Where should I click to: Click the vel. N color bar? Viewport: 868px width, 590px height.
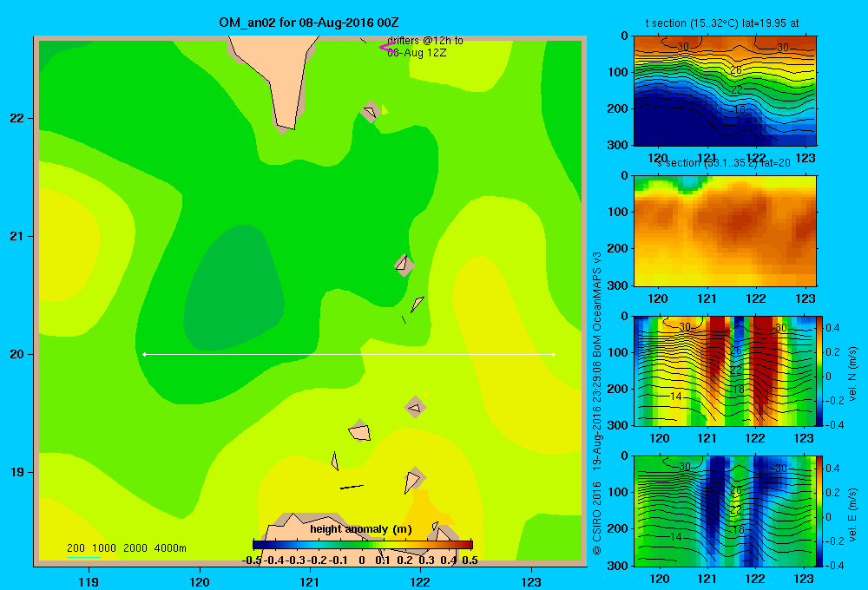pyautogui.click(x=819, y=370)
